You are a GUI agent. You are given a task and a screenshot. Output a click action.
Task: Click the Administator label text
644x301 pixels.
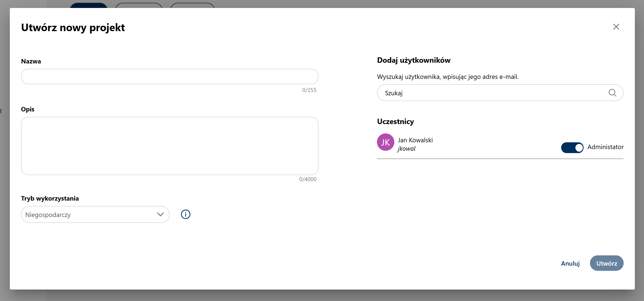click(605, 147)
